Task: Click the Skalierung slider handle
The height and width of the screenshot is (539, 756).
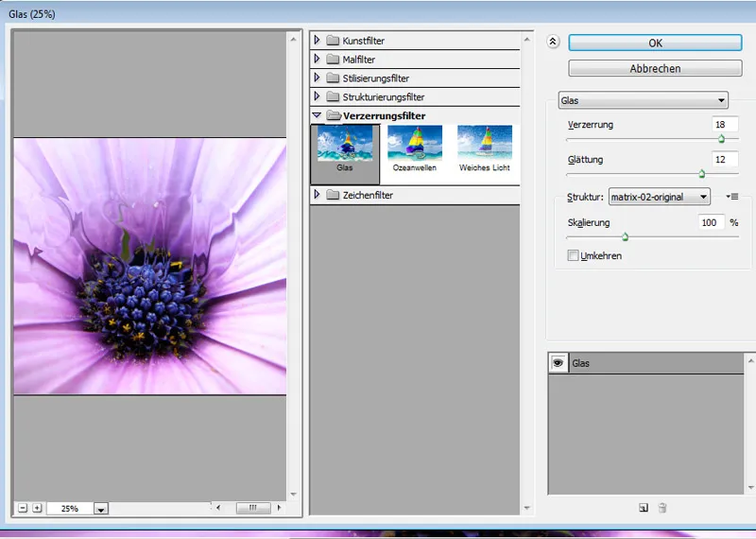Action: [625, 236]
